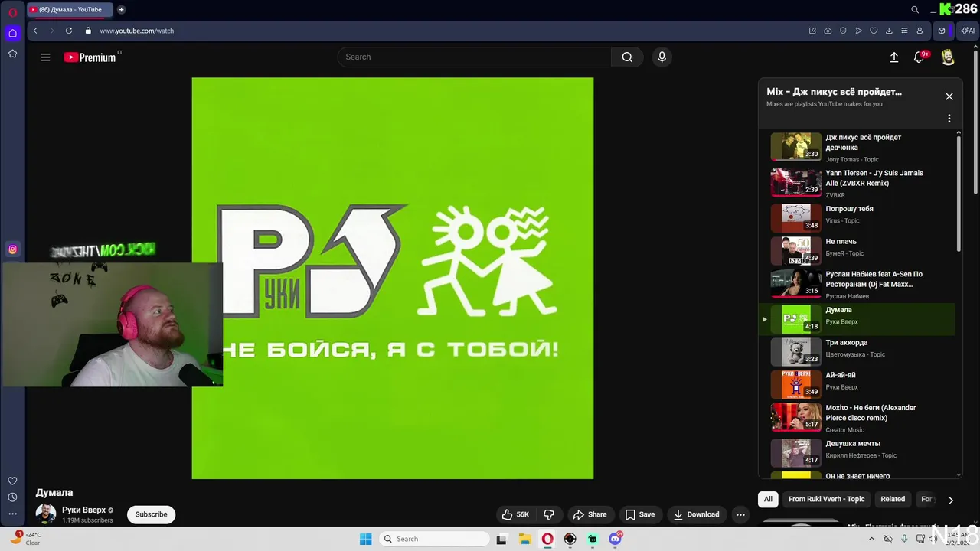
Task: Open the weather widget showing -24°C
Action: (26, 539)
